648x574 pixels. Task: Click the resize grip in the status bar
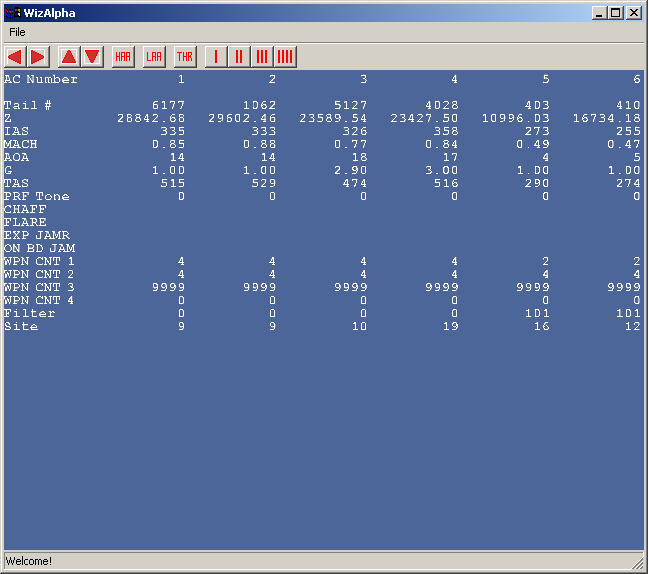click(636, 562)
